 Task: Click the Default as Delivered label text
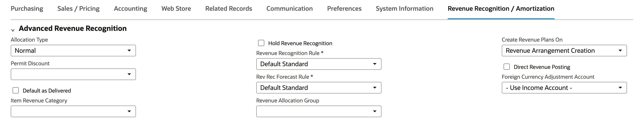tap(47, 91)
